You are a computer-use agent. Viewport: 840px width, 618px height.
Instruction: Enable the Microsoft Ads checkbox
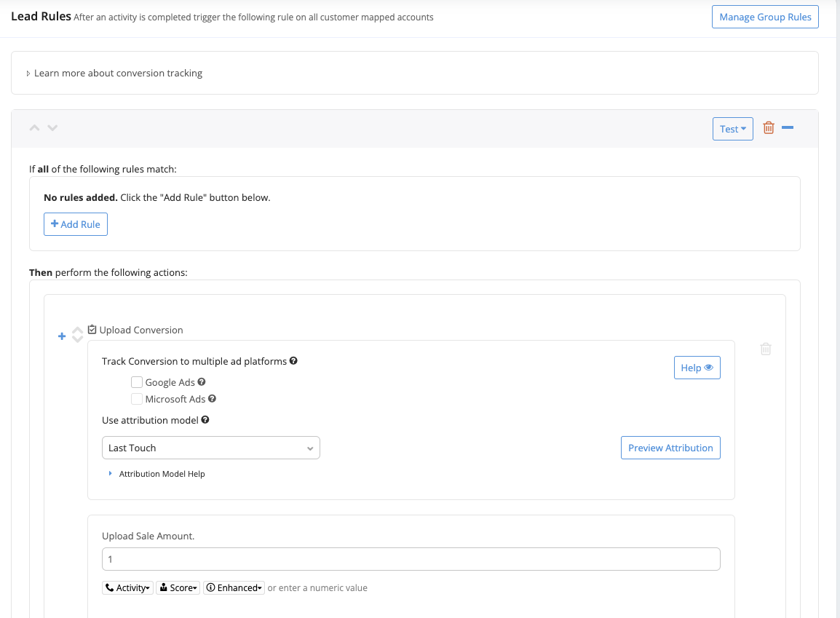click(137, 399)
